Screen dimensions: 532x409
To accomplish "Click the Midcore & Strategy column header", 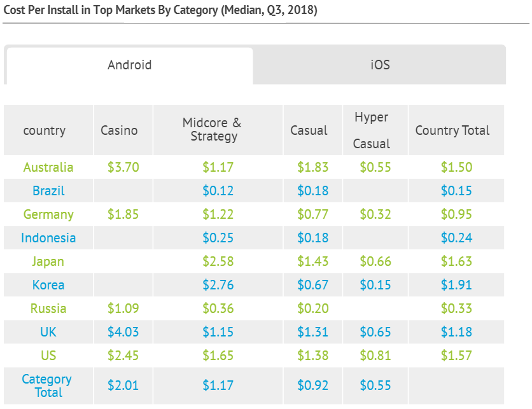I will [x=212, y=130].
